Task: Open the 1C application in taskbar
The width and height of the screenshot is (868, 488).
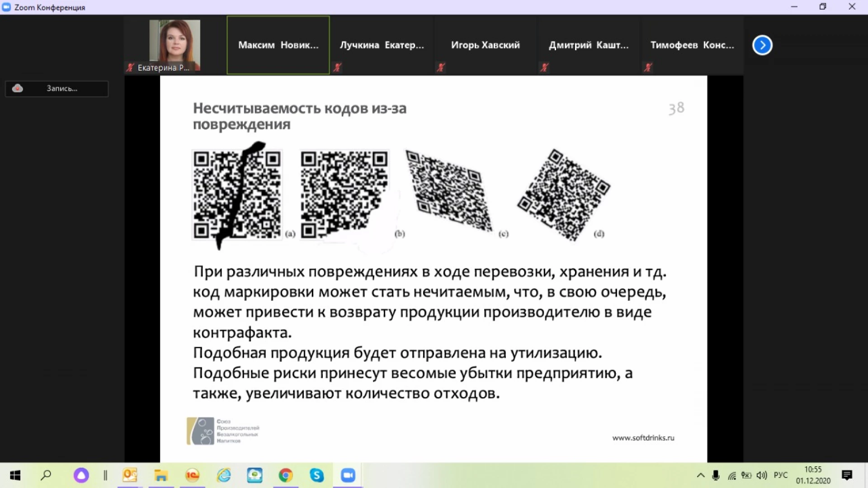Action: point(192,475)
